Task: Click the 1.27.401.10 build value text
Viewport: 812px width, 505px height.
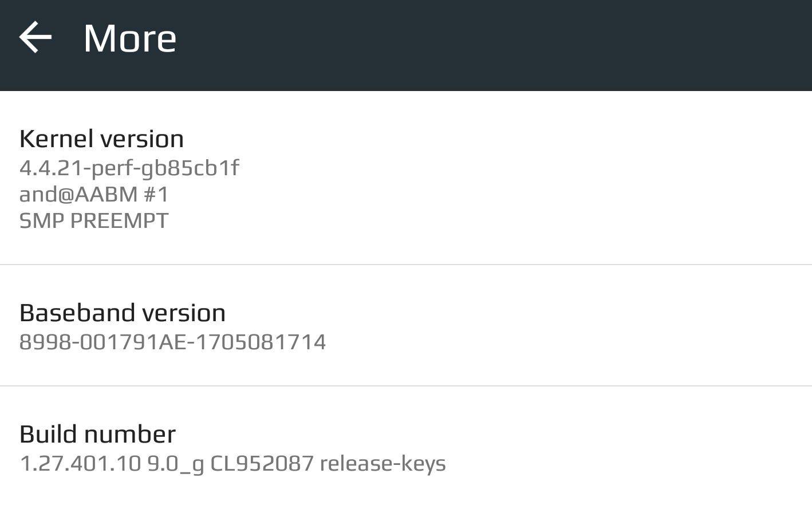Action: coord(80,463)
